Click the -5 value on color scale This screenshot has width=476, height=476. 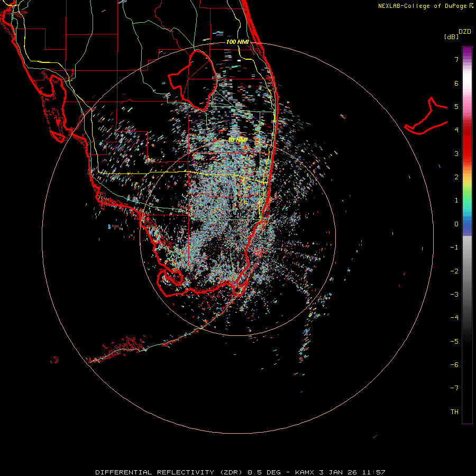coord(454,342)
